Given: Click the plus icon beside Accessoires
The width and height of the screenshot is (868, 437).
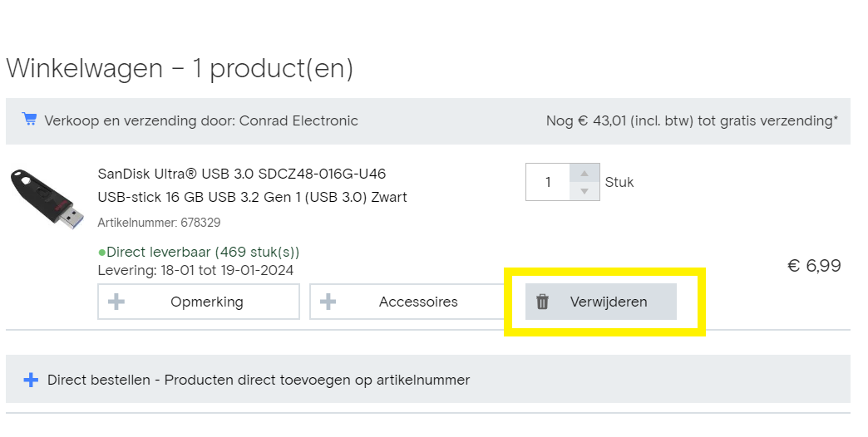Looking at the screenshot, I should click(x=328, y=302).
